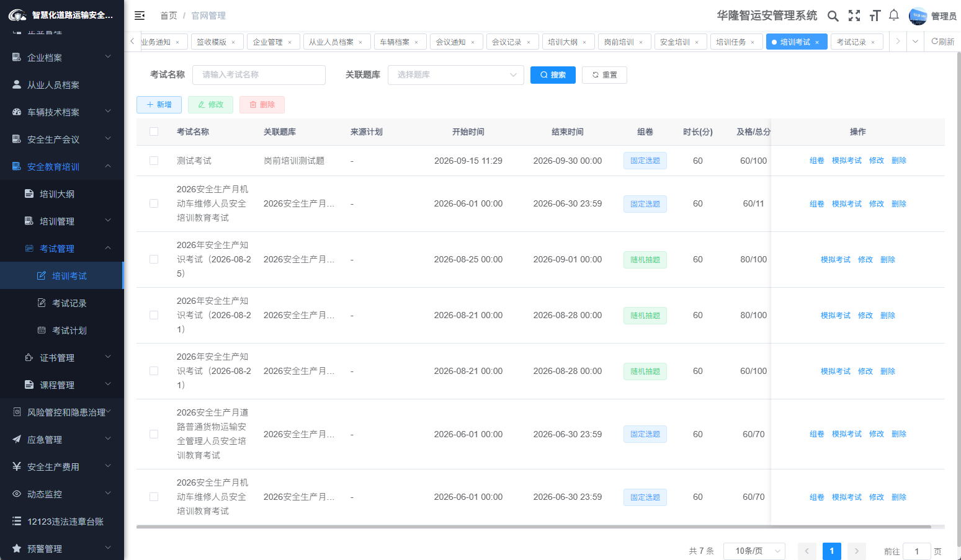Open 安全生产会议 sidebar icon
The width and height of the screenshot is (961, 560).
[17, 139]
